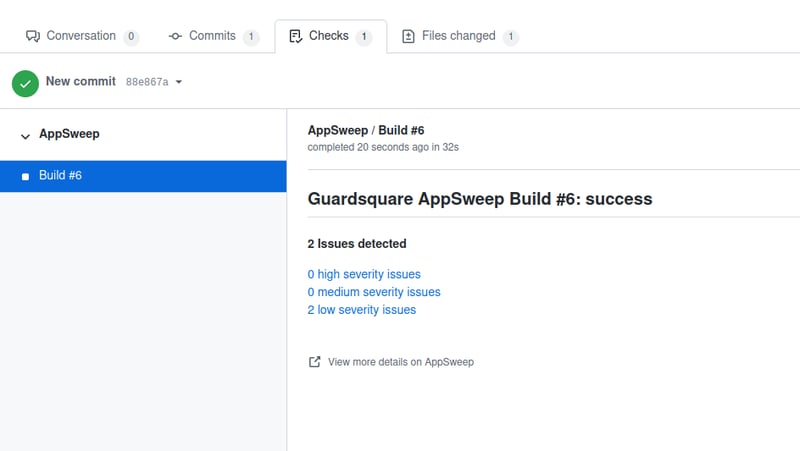Viewport: 800px width, 451px height.
Task: Click the Checks checklist icon
Action: pos(295,36)
